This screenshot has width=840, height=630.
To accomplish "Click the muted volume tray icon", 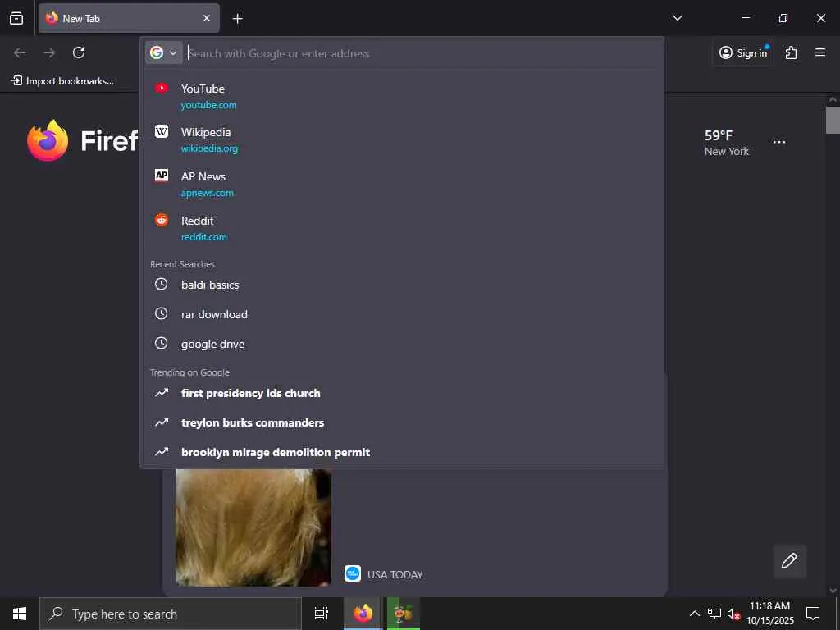I will coord(733,614).
